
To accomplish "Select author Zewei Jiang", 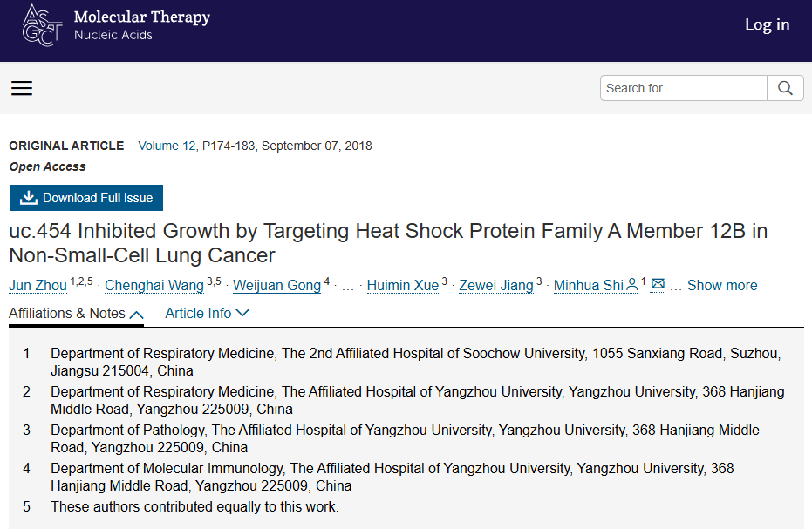I will (x=496, y=285).
